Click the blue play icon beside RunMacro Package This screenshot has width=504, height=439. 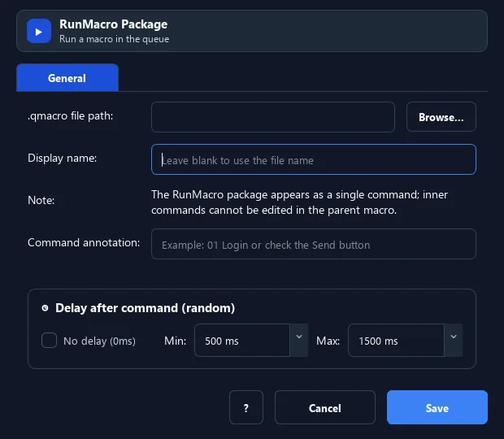(39, 31)
